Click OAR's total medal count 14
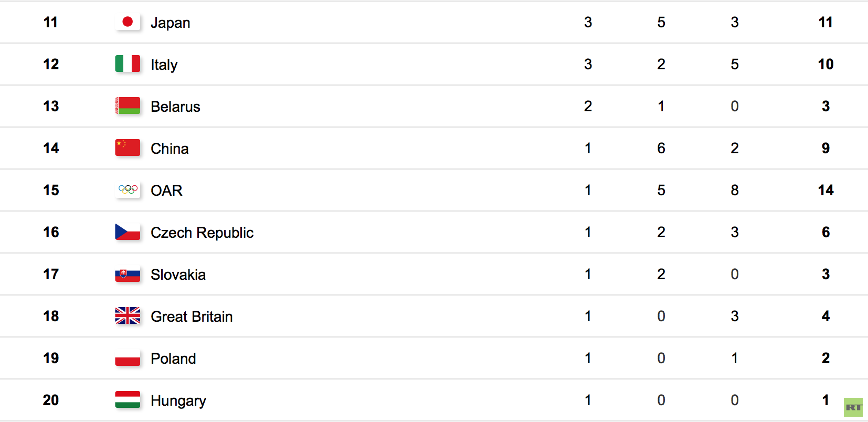868x422 pixels. point(825,190)
